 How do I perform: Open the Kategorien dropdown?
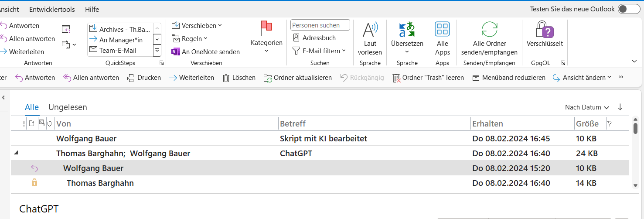pyautogui.click(x=266, y=43)
